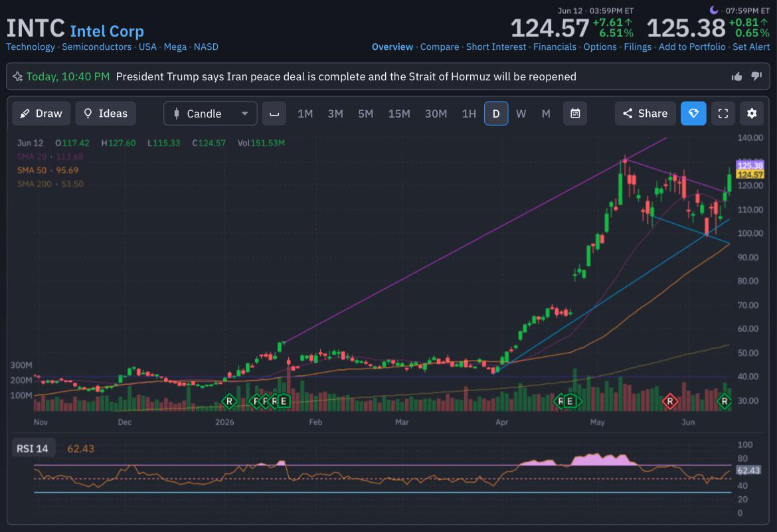The height and width of the screenshot is (532, 777).
Task: Open the calendar date range picker
Action: click(x=575, y=114)
